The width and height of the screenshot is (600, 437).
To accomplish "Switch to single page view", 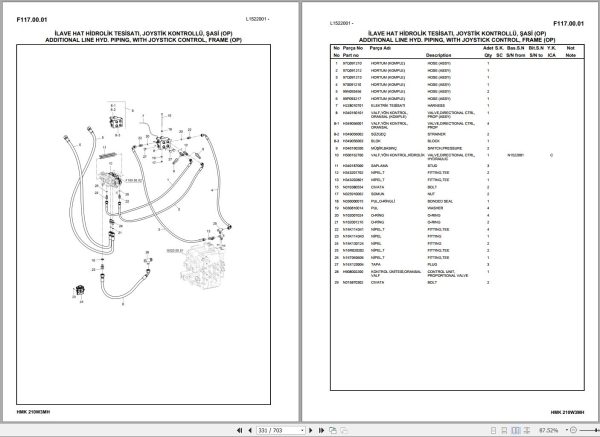I will (494, 430).
